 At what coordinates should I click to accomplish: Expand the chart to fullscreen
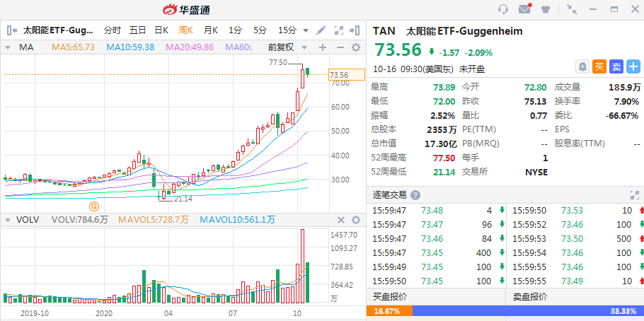(x=338, y=30)
